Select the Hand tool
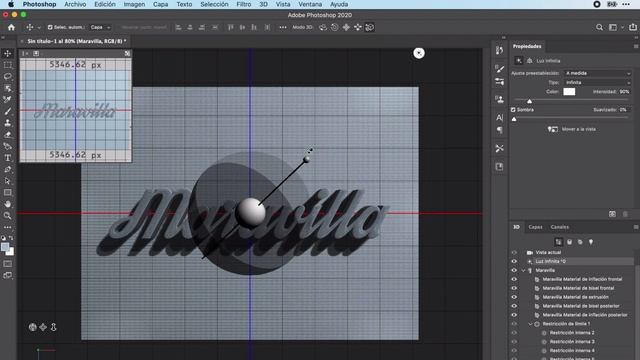The image size is (640, 360). (7, 204)
